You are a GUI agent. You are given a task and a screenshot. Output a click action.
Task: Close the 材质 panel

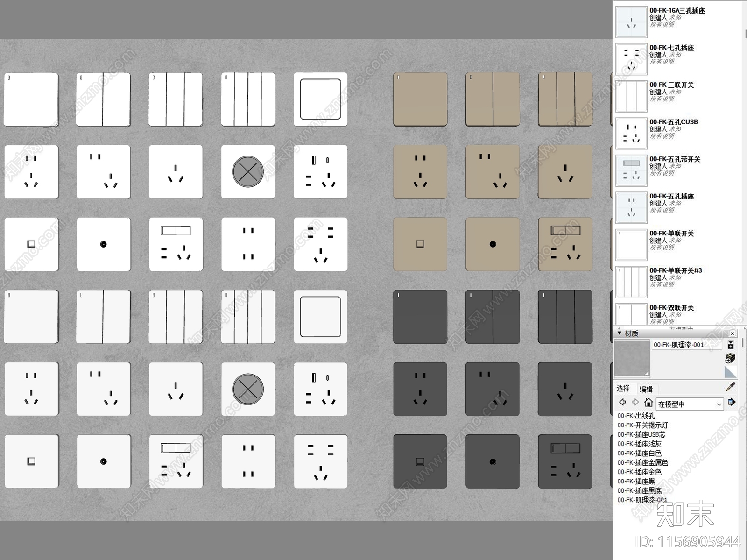click(732, 333)
